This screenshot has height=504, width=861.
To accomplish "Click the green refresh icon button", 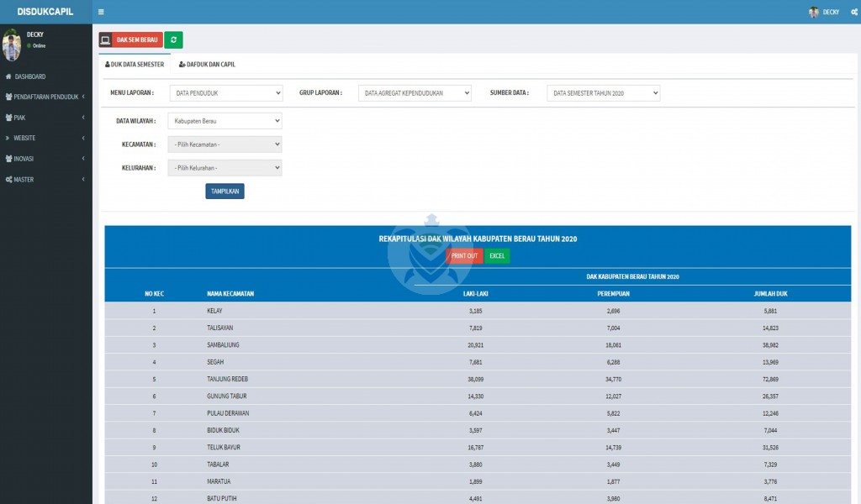I will pyautogui.click(x=173, y=39).
